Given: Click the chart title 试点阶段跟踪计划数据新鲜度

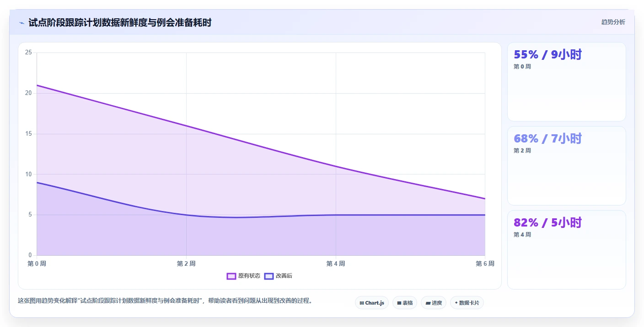Looking at the screenshot, I should point(120,22).
